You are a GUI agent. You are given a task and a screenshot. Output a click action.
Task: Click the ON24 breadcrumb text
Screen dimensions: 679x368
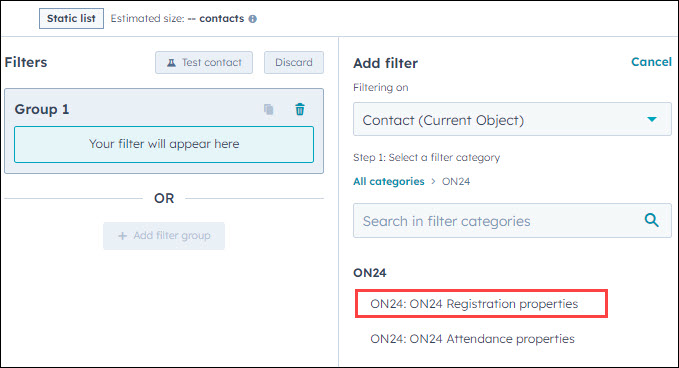coord(456,181)
